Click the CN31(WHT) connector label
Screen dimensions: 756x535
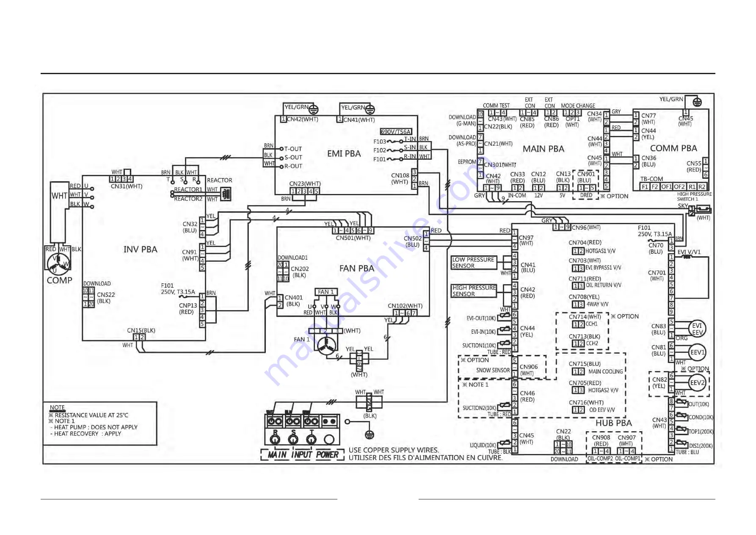pyautogui.click(x=127, y=186)
